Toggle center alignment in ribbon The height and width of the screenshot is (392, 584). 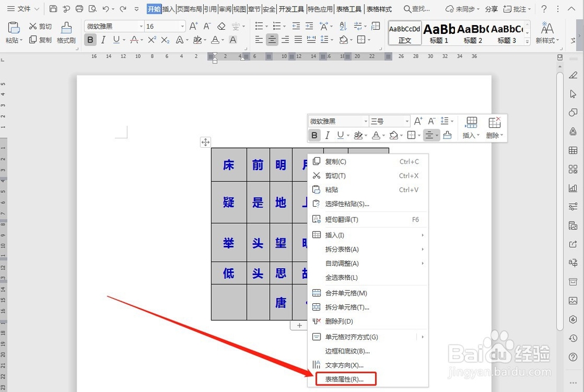[x=272, y=40]
